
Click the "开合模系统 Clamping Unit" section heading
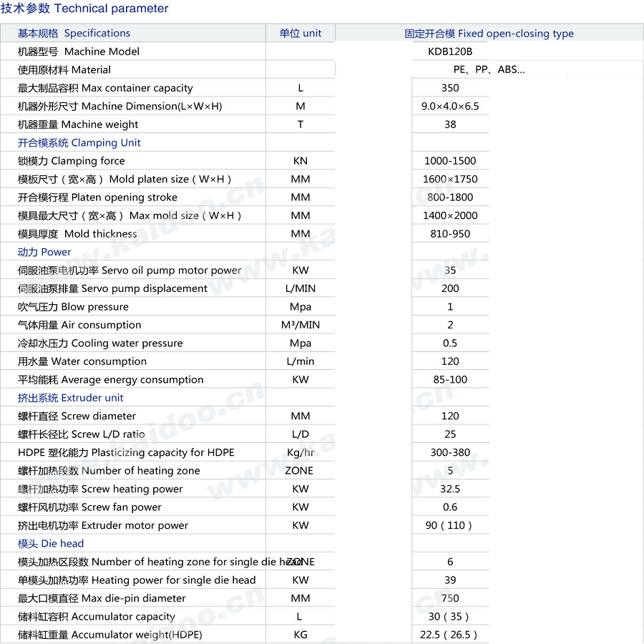79,142
